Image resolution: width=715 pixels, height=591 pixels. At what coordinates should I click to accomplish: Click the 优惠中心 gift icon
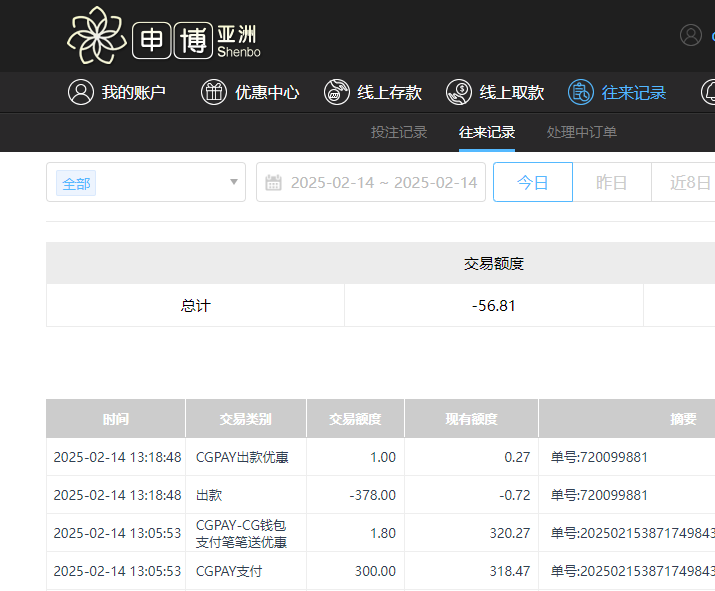pyautogui.click(x=214, y=92)
